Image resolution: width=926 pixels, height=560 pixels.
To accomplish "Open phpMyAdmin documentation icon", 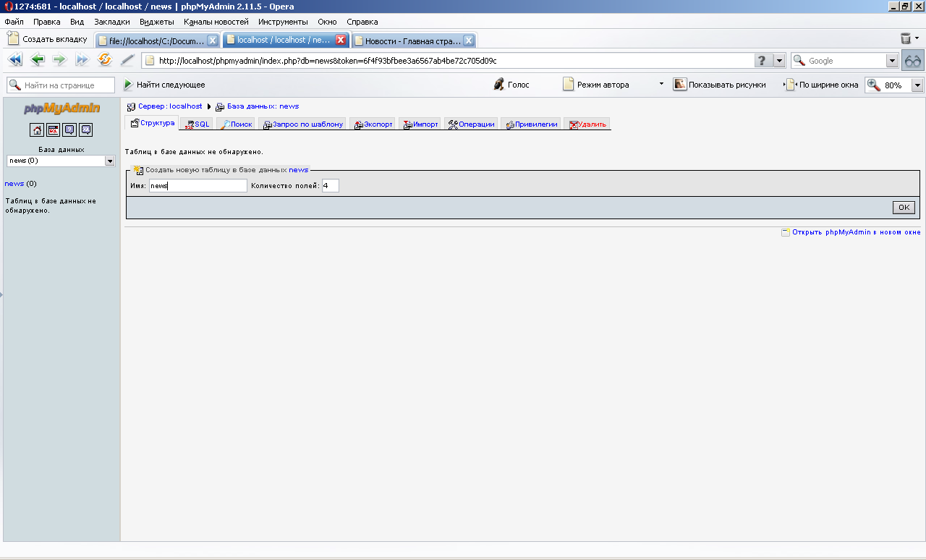I will pos(69,130).
